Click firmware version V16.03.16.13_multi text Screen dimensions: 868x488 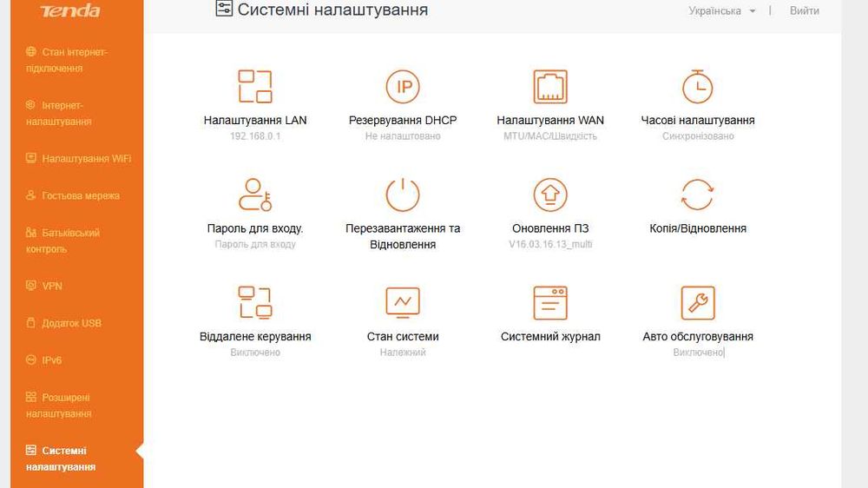(550, 244)
